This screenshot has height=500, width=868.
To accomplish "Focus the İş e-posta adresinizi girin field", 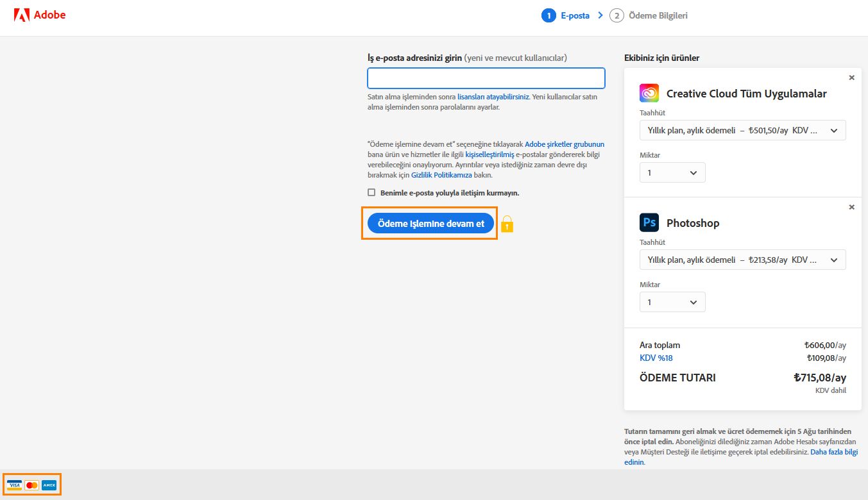I will [x=486, y=78].
